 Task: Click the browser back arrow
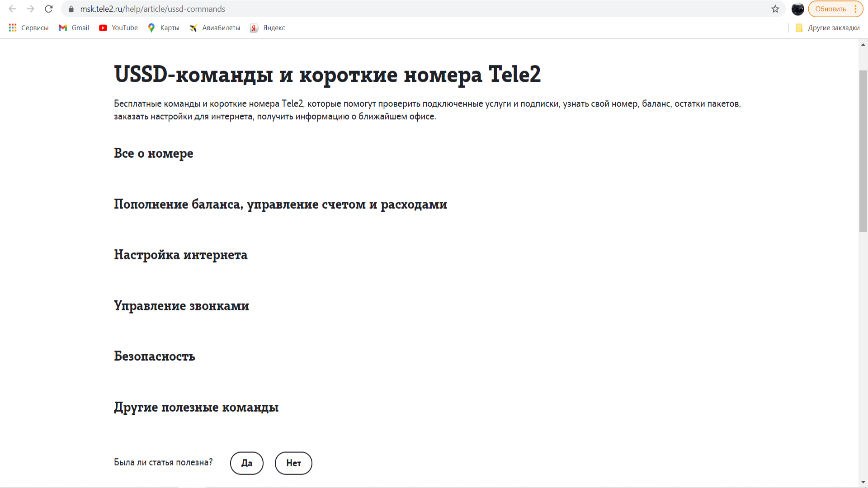[x=12, y=9]
